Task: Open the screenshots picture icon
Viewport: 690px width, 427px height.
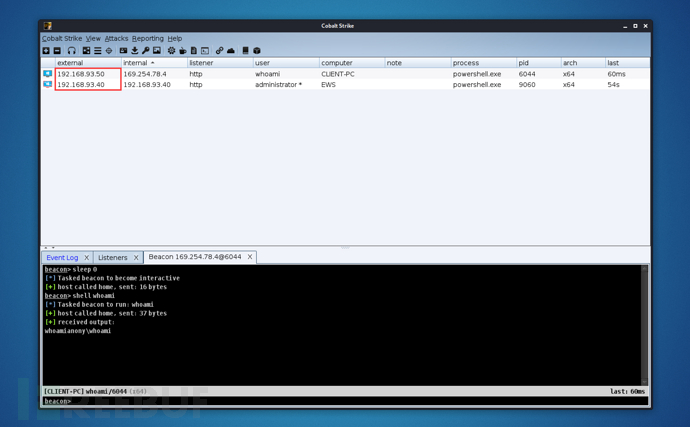Action: click(x=157, y=51)
